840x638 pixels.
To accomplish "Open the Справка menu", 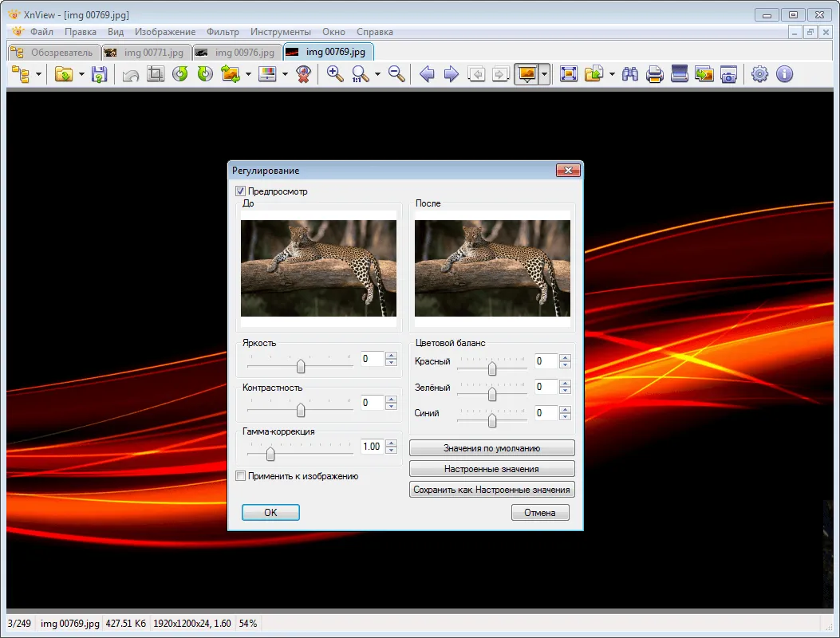I will coord(375,32).
